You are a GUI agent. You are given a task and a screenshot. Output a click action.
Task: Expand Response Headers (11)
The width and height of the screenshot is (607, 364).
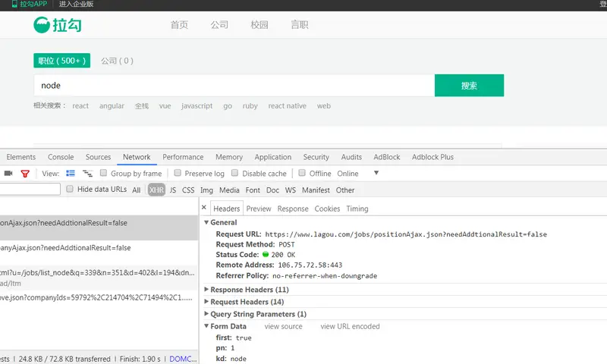click(206, 290)
